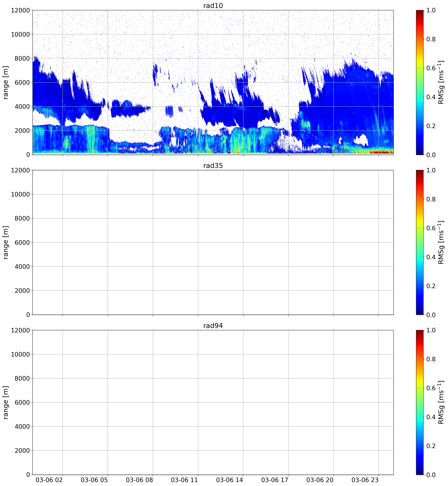This screenshot has height=486, width=448.
Task: Click the x-axis label 03-06 20
Action: tap(320, 480)
